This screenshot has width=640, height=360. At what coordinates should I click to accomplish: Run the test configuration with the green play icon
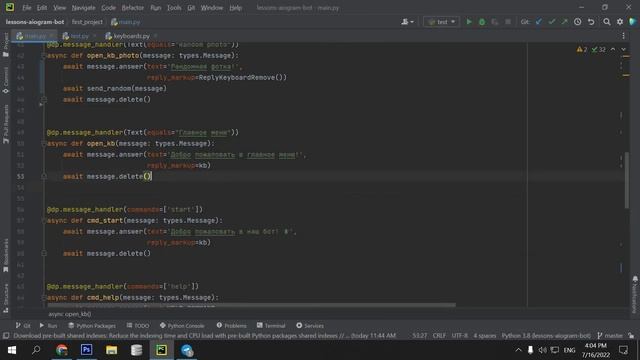click(x=469, y=22)
